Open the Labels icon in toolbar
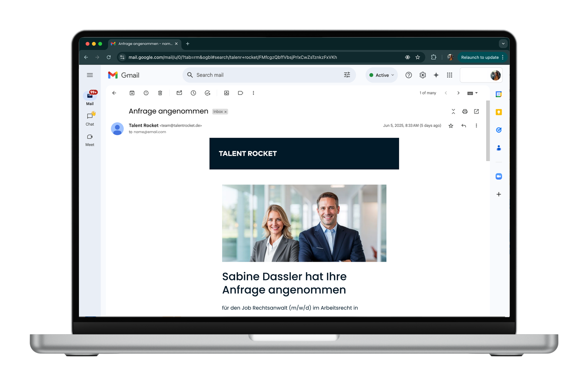The height and width of the screenshot is (386, 588). point(240,93)
